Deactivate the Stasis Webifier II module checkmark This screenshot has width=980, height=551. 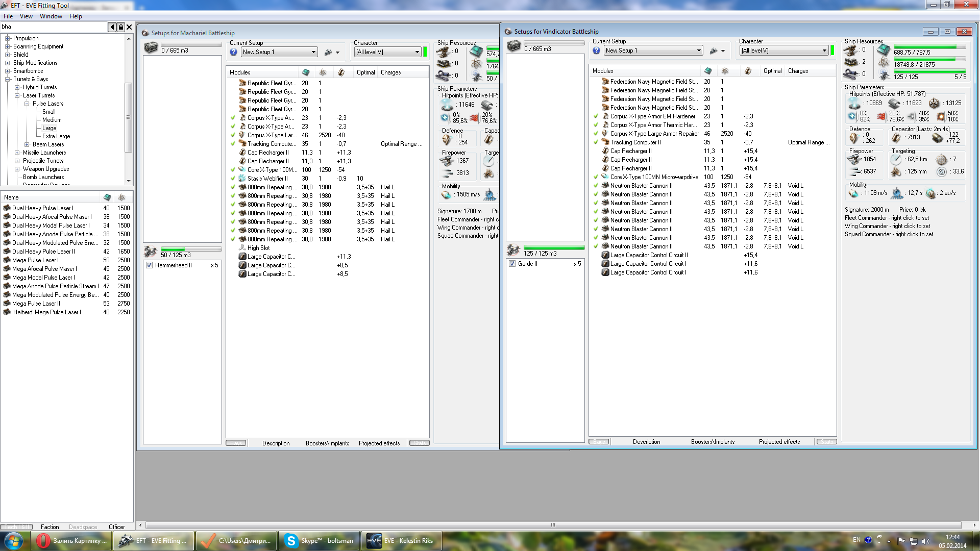[x=233, y=179]
